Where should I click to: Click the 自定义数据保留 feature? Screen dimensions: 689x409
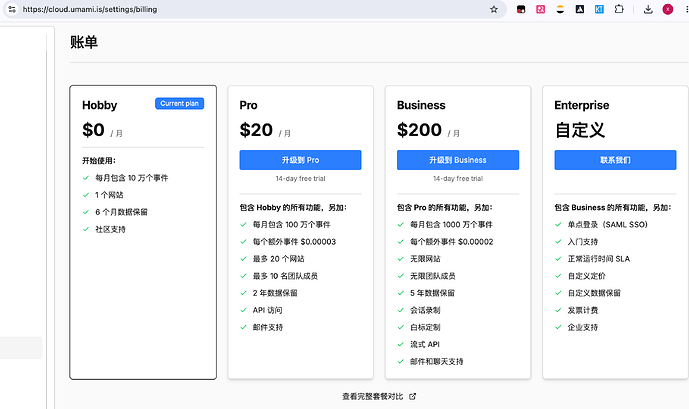(594, 293)
